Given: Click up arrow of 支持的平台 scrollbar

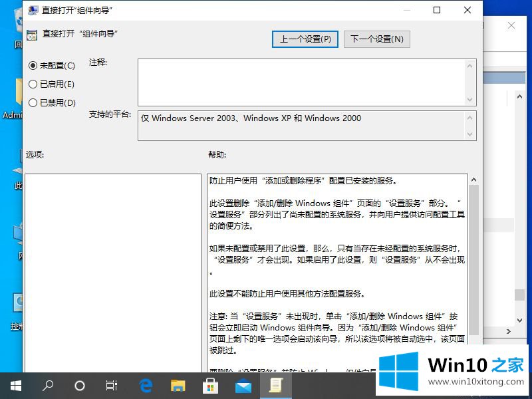Looking at the screenshot, I should (470, 118).
